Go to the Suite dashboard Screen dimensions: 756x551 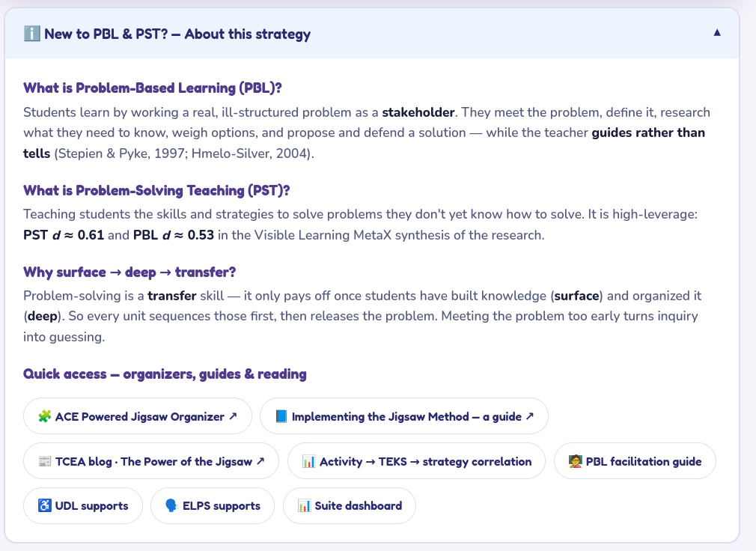coord(350,505)
